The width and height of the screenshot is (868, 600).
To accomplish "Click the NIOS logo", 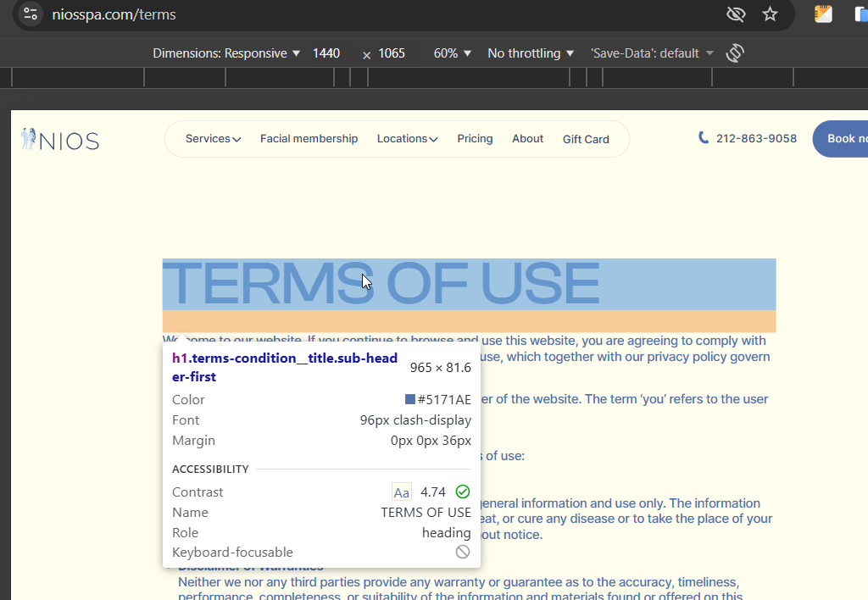I will tap(60, 140).
